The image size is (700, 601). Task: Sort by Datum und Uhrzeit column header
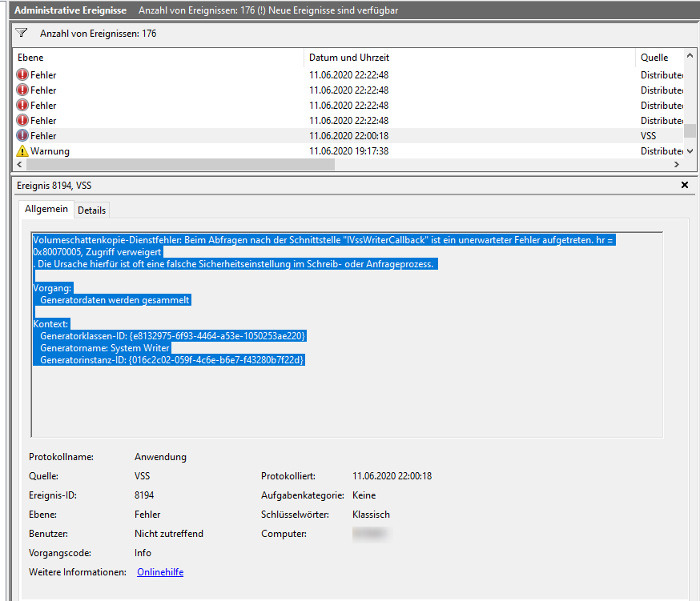[x=469, y=58]
